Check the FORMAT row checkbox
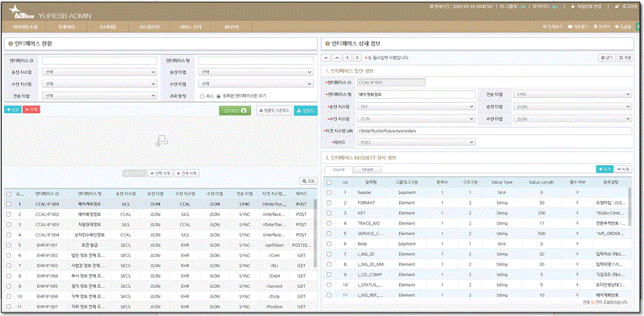This screenshot has height=316, width=644. [x=329, y=203]
